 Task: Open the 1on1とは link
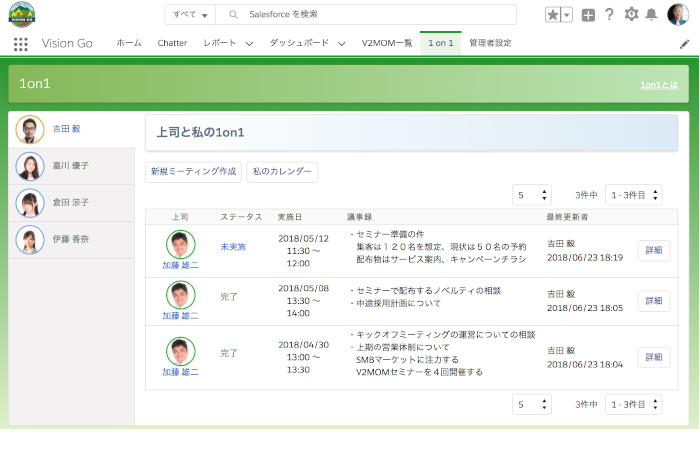click(x=659, y=85)
